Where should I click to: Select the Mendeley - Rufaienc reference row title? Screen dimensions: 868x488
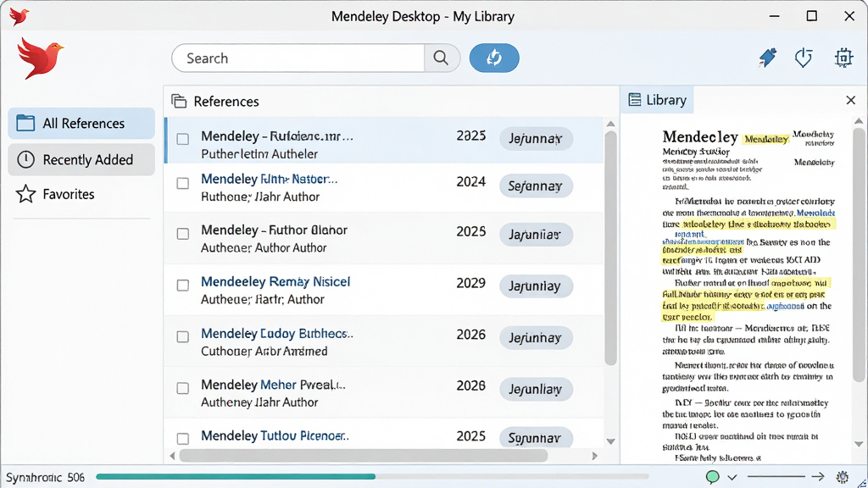pos(277,136)
